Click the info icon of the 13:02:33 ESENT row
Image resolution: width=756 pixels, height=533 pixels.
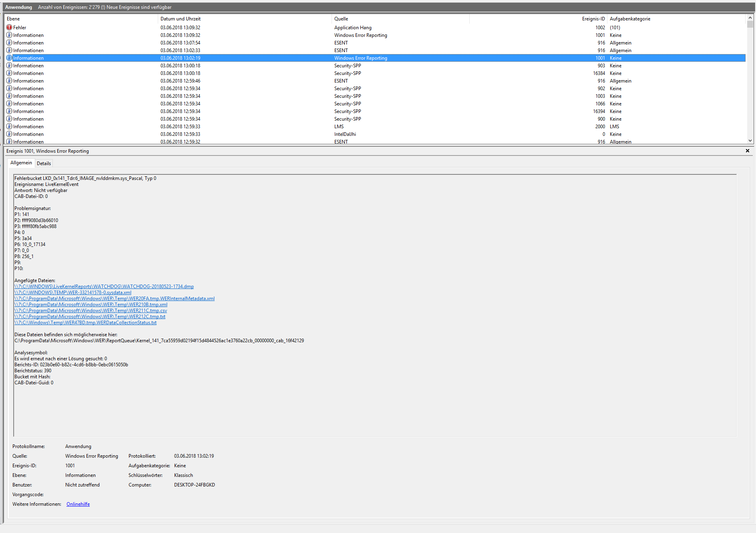[9, 50]
